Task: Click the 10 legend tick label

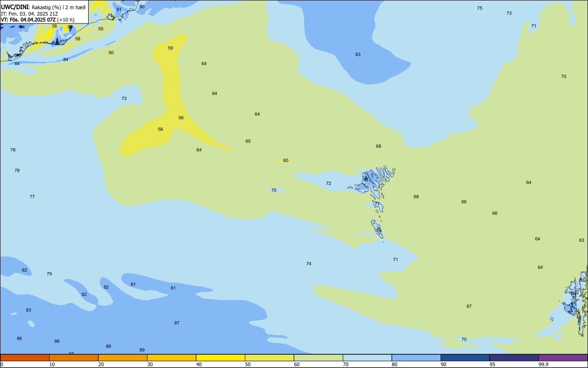Action: [52, 364]
